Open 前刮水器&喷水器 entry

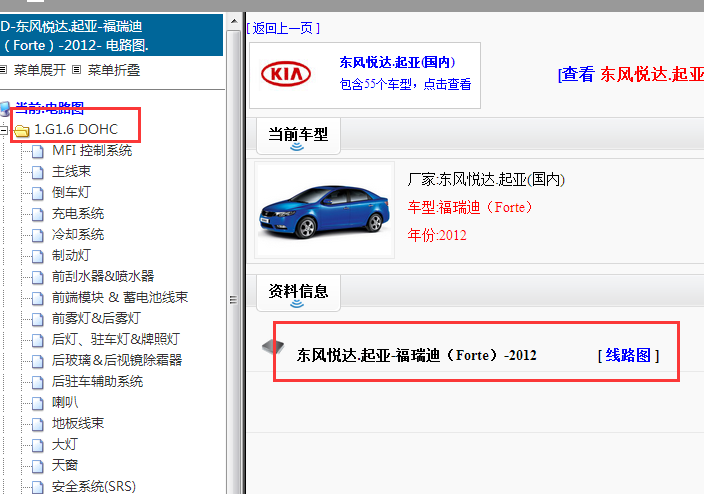tap(103, 276)
